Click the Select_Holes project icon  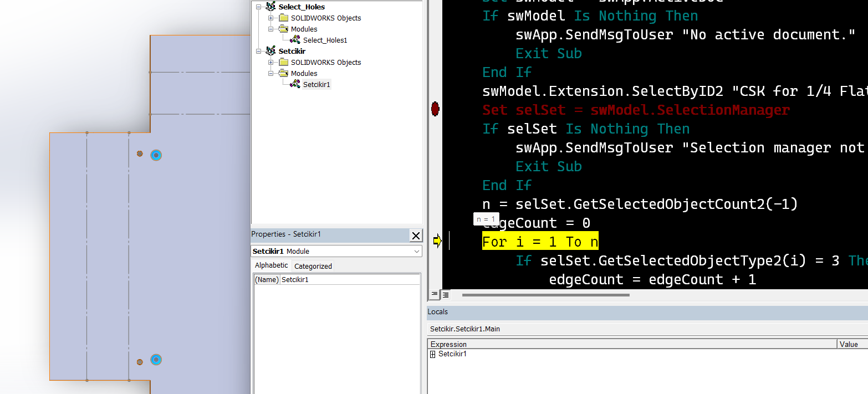pyautogui.click(x=270, y=7)
